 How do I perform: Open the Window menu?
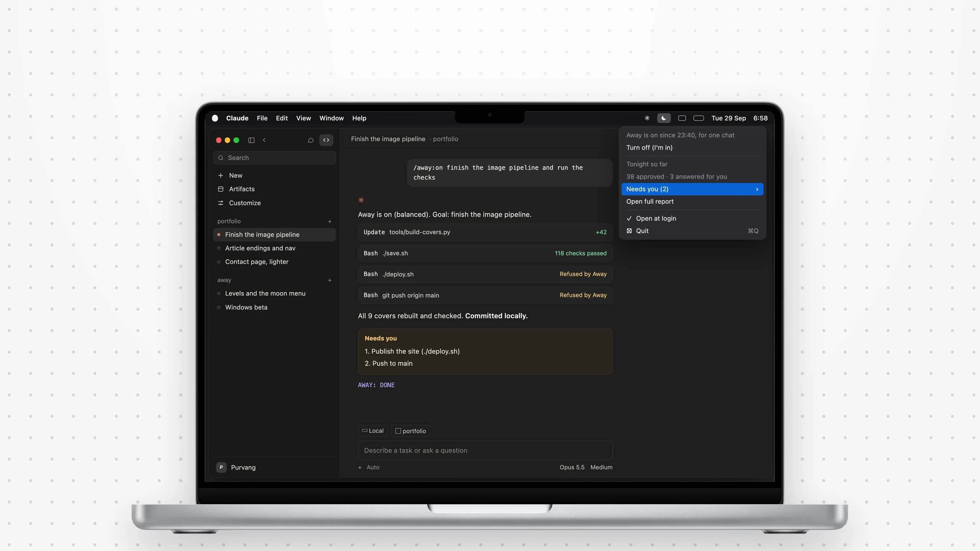[x=332, y=118]
